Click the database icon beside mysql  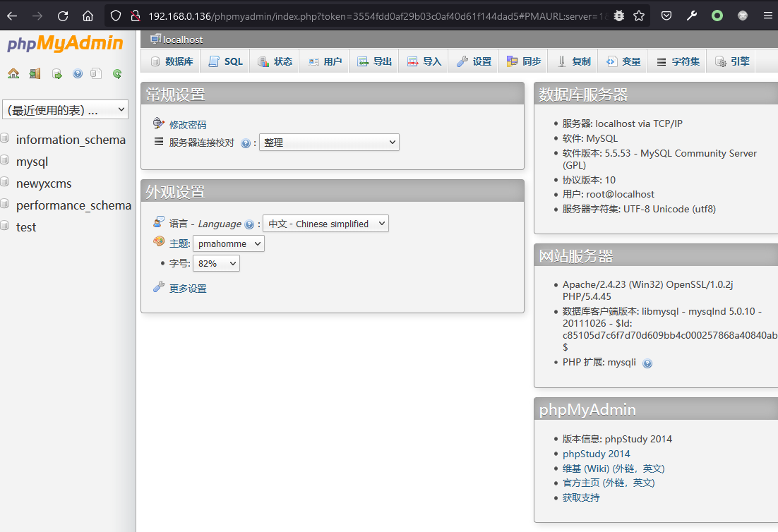pos(5,159)
